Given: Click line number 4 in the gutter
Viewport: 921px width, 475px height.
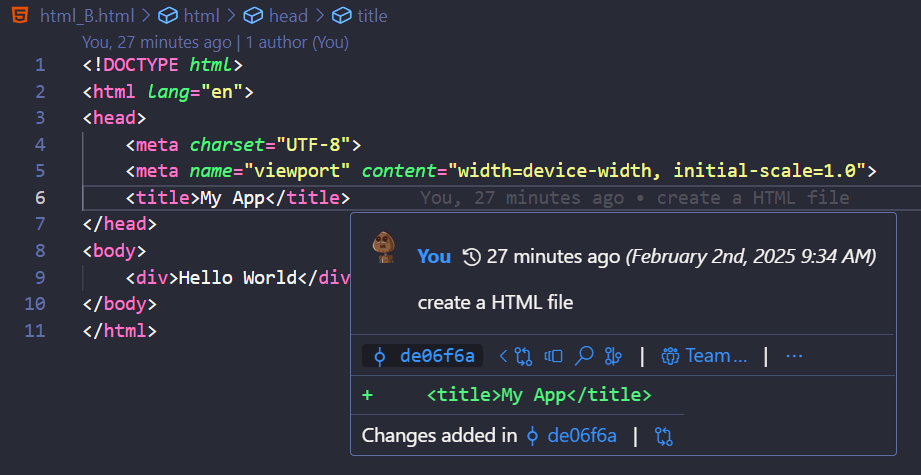Looking at the screenshot, I should (x=39, y=144).
